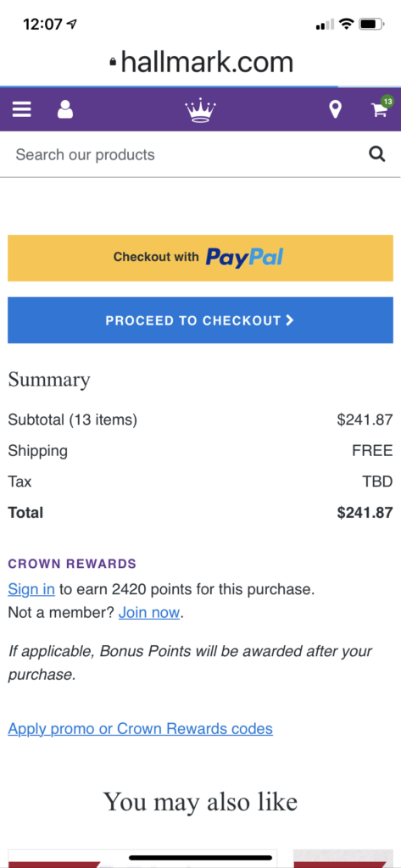Image resolution: width=401 pixels, height=868 pixels.
Task: Tap the first recommended product thumbnail
Action: coord(142,859)
